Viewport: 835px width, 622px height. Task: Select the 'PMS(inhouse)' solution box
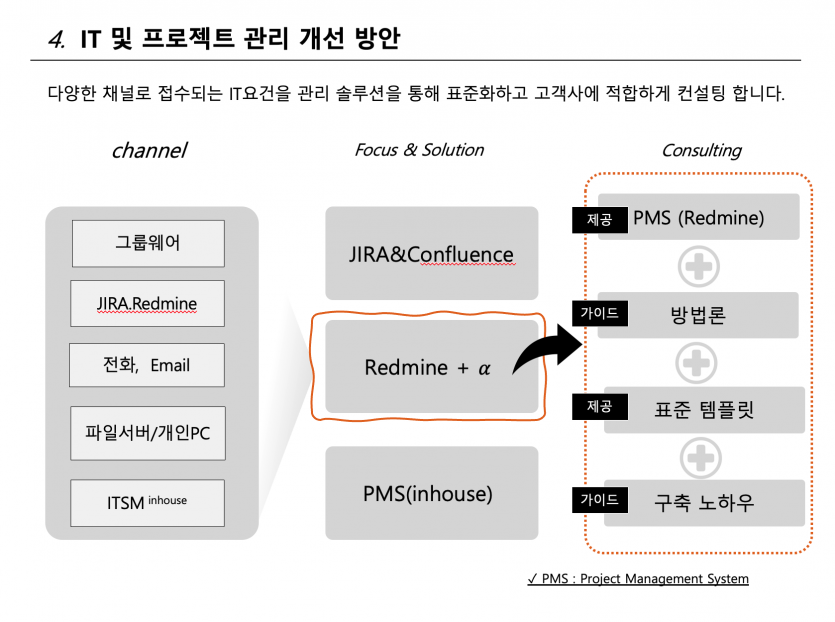click(x=432, y=493)
